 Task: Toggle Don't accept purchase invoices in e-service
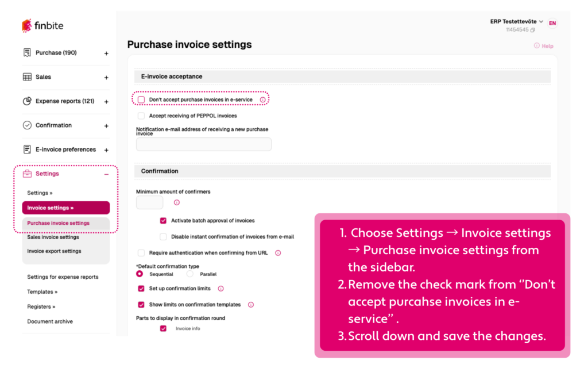[141, 100]
